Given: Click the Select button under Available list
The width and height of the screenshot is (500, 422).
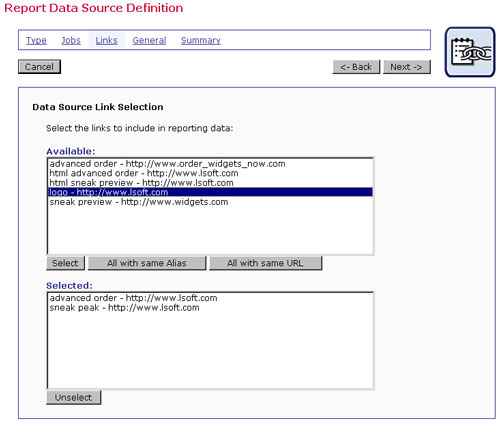Looking at the screenshot, I should (65, 263).
